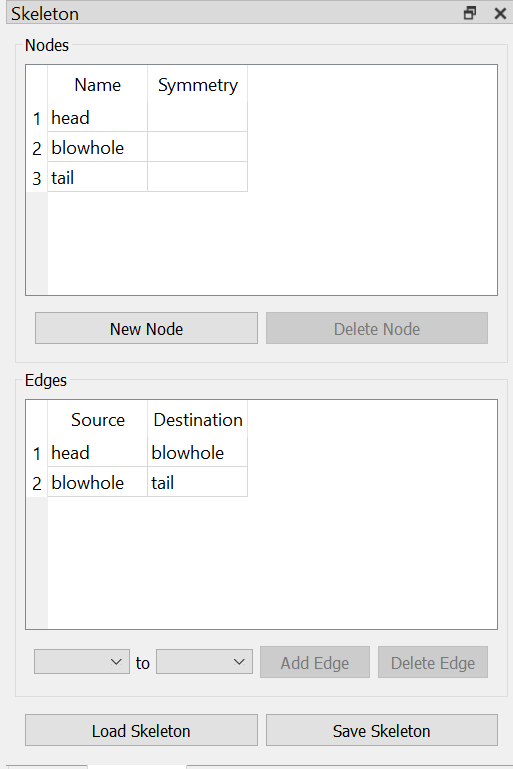
Task: Select the tail node in Nodes table
Action: tap(98, 178)
